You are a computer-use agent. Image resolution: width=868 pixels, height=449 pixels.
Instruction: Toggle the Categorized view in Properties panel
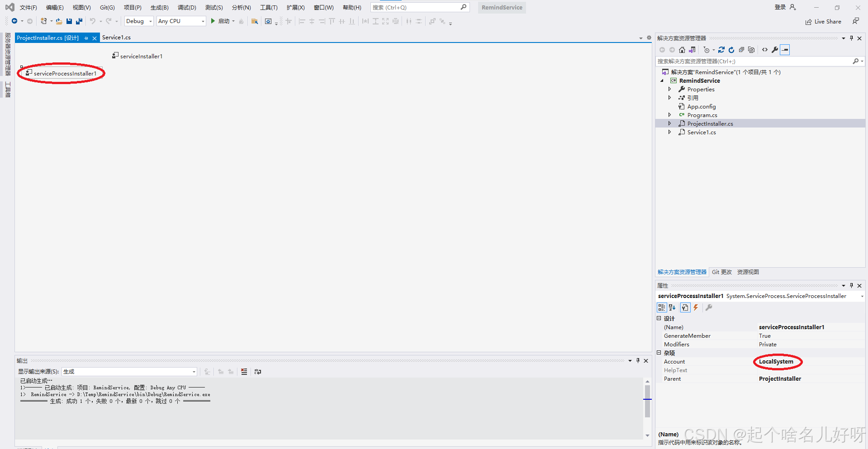click(x=662, y=307)
